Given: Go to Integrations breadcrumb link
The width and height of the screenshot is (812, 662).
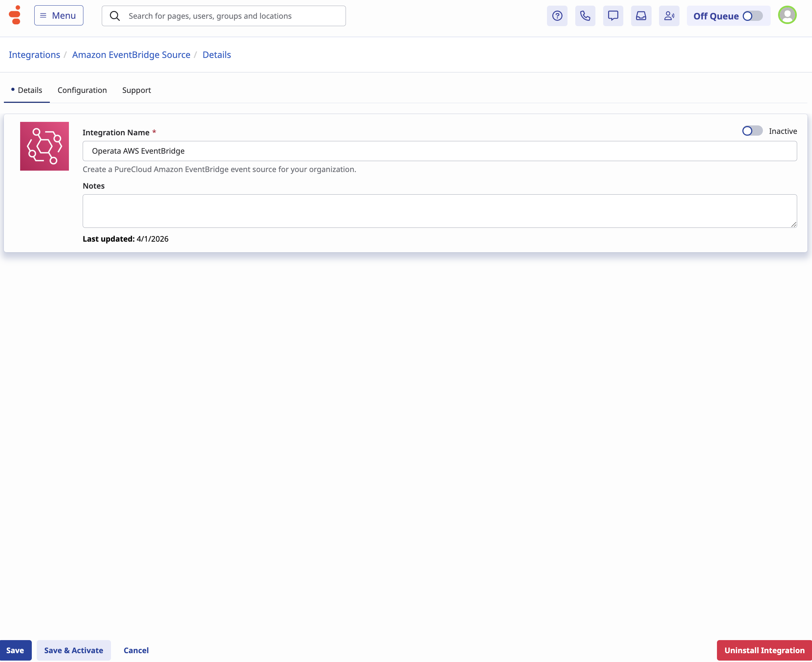Looking at the screenshot, I should [34, 55].
